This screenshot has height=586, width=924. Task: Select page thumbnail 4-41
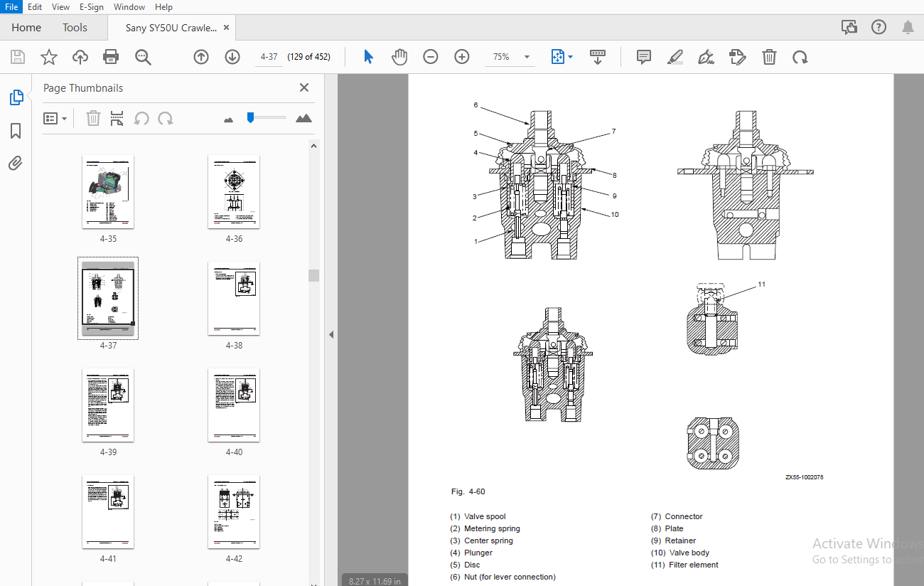tap(108, 511)
